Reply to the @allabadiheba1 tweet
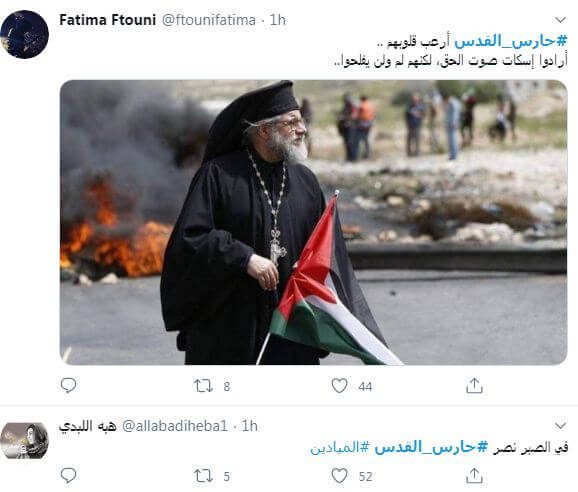Image resolution: width=578 pixels, height=492 pixels. [68, 475]
